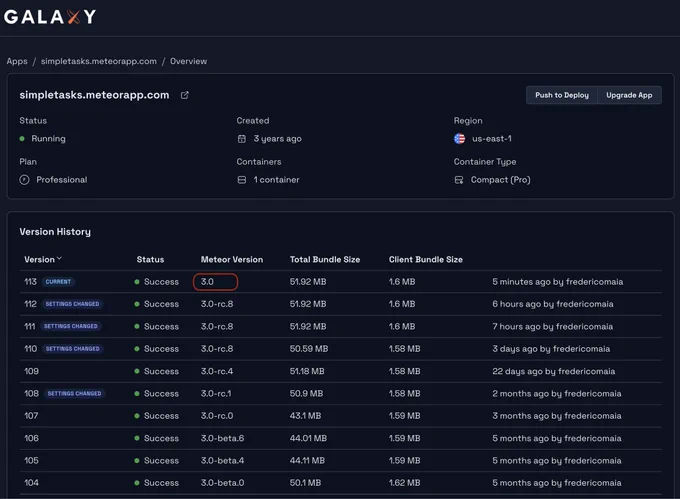Click total bundle size 43.1 MB

point(305,416)
